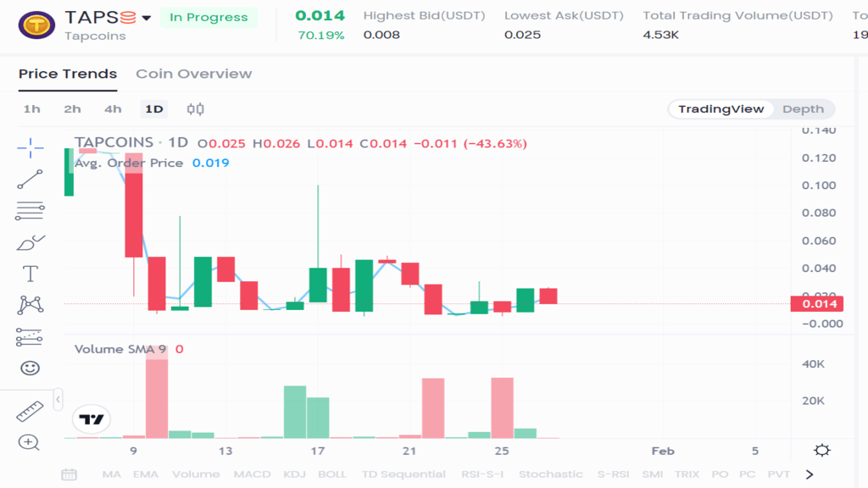Image resolution: width=868 pixels, height=488 pixels.
Task: Click the Avg. Order Price 0.019 label
Action: [152, 163]
